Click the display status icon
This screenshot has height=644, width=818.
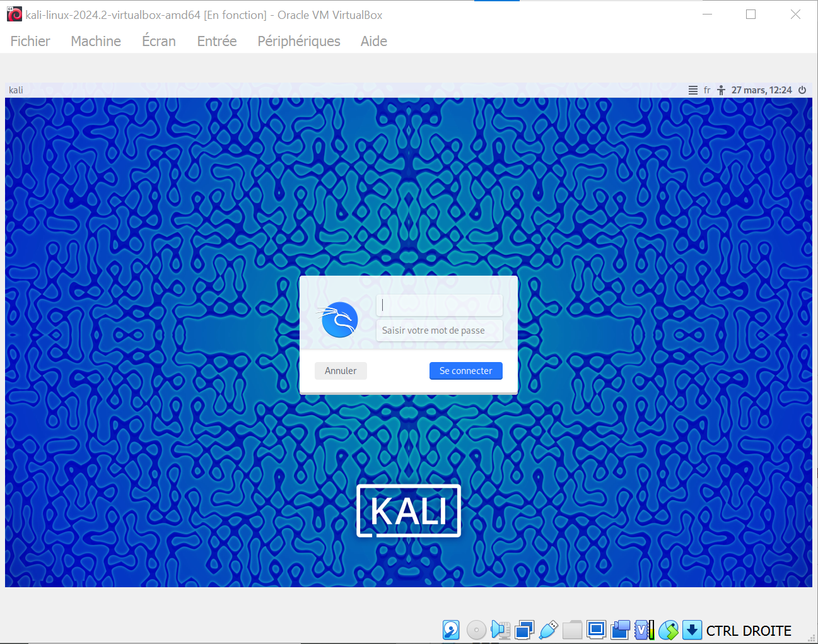pos(595,629)
